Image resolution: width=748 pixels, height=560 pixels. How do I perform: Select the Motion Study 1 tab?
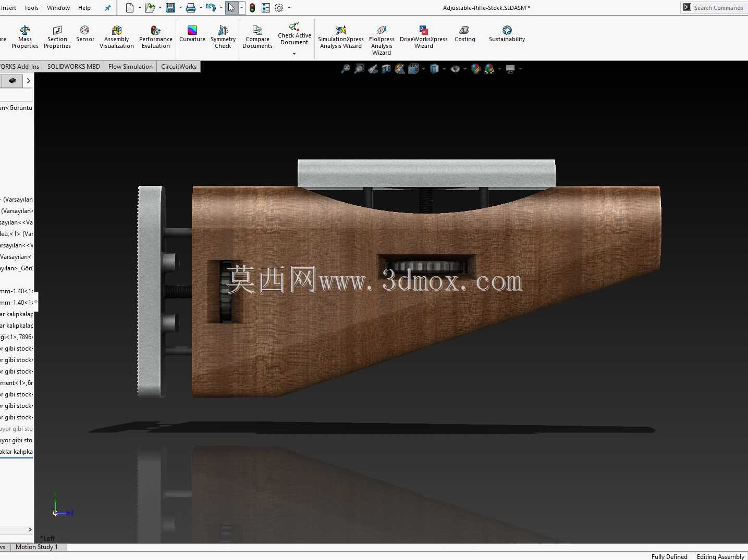tap(36, 547)
